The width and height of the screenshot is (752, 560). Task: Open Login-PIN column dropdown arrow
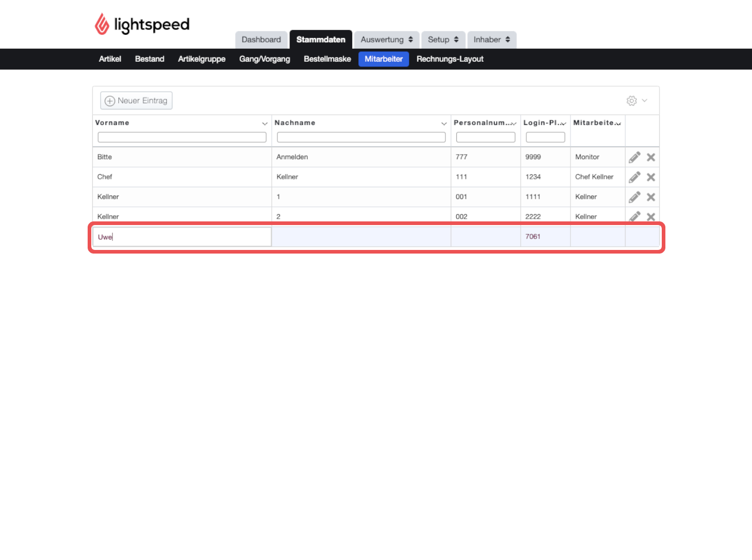click(563, 123)
